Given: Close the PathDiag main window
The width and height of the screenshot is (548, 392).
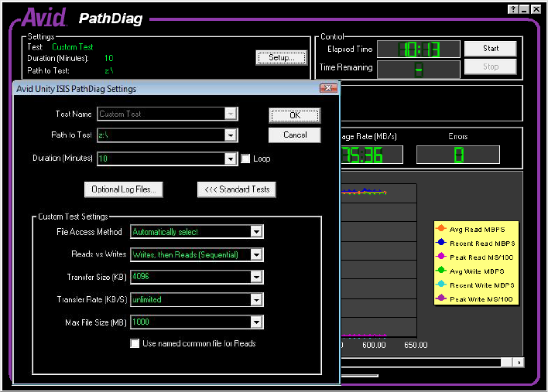Looking at the screenshot, I should (x=536, y=10).
